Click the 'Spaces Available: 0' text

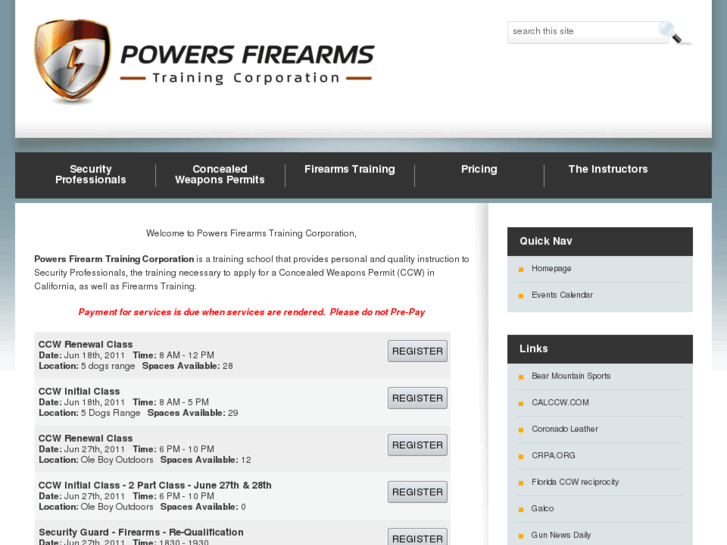[x=203, y=507]
